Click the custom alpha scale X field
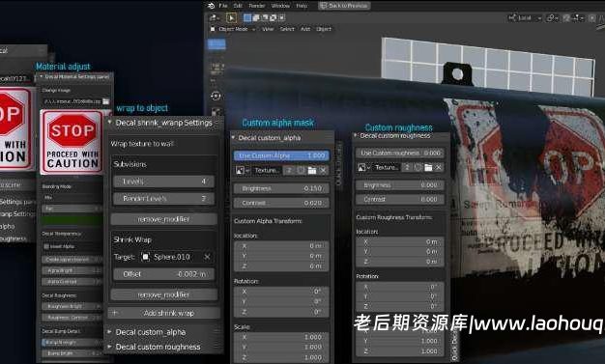Viewport: 605px width, 364px height. click(x=281, y=337)
